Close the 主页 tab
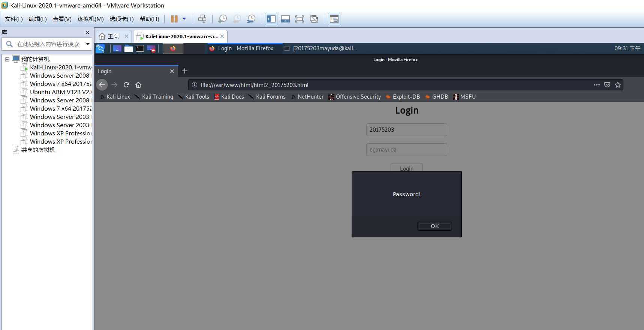644x330 pixels. click(x=126, y=36)
